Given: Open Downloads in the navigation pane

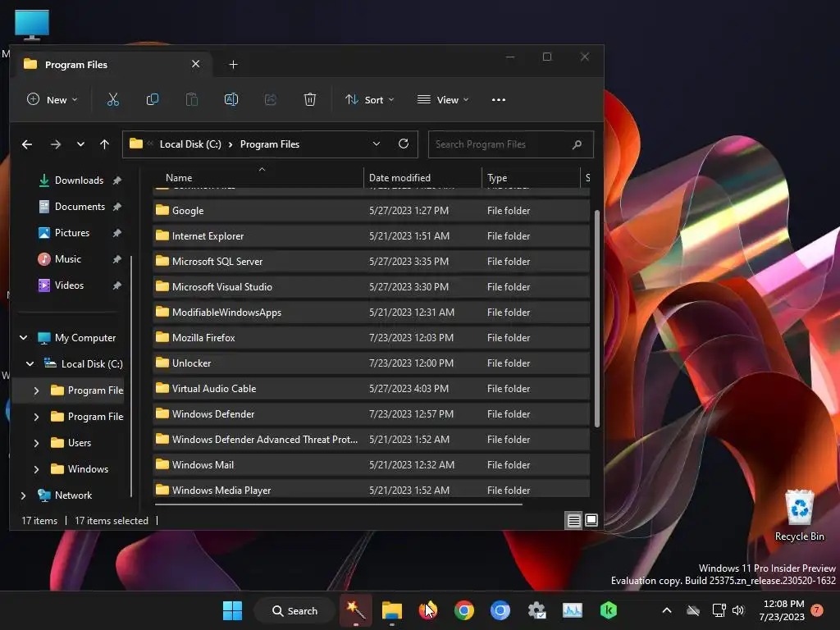Looking at the screenshot, I should (x=79, y=180).
